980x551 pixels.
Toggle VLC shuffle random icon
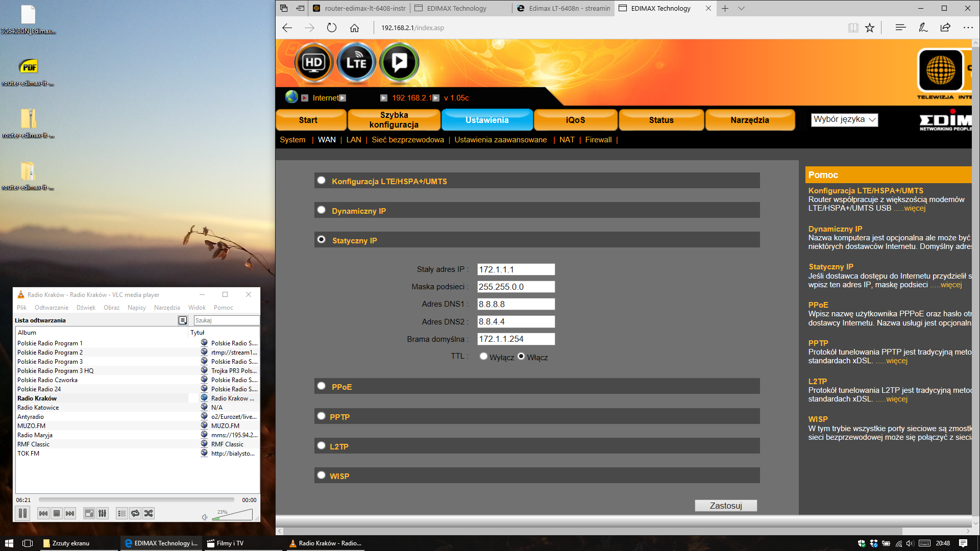149,513
